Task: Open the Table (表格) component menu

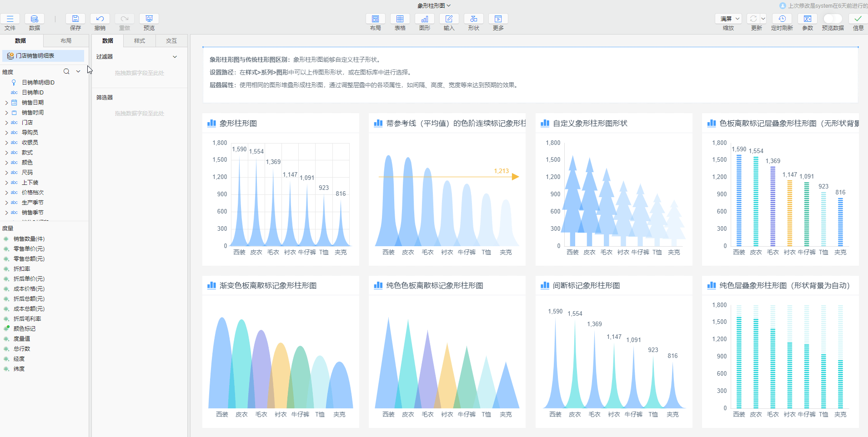Action: 400,19
